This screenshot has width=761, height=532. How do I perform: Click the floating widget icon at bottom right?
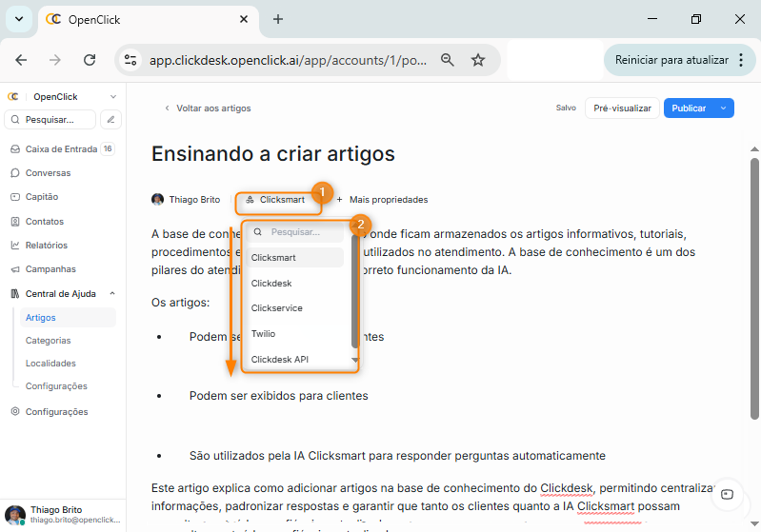tap(727, 494)
